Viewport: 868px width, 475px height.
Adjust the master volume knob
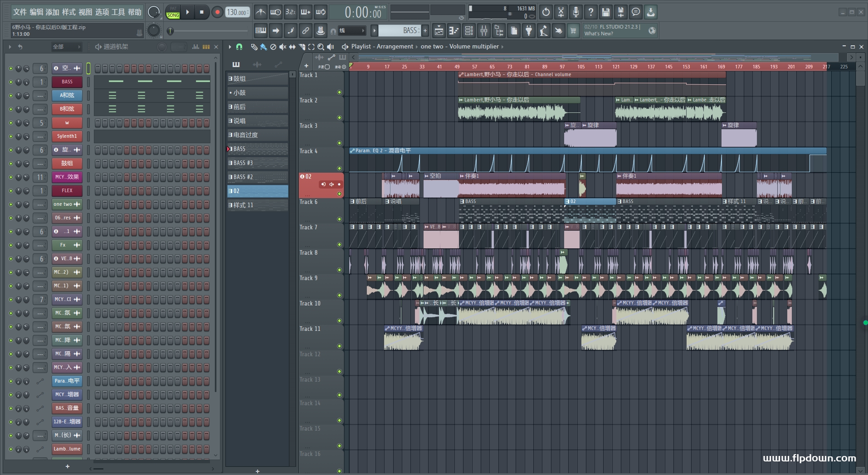[x=154, y=12]
